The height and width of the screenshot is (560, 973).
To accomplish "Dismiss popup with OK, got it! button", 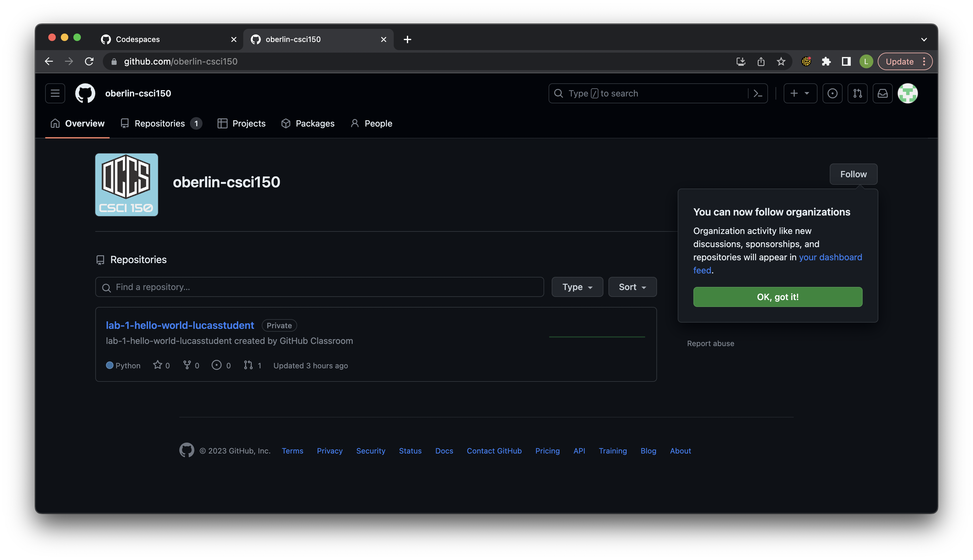I will (x=777, y=297).
